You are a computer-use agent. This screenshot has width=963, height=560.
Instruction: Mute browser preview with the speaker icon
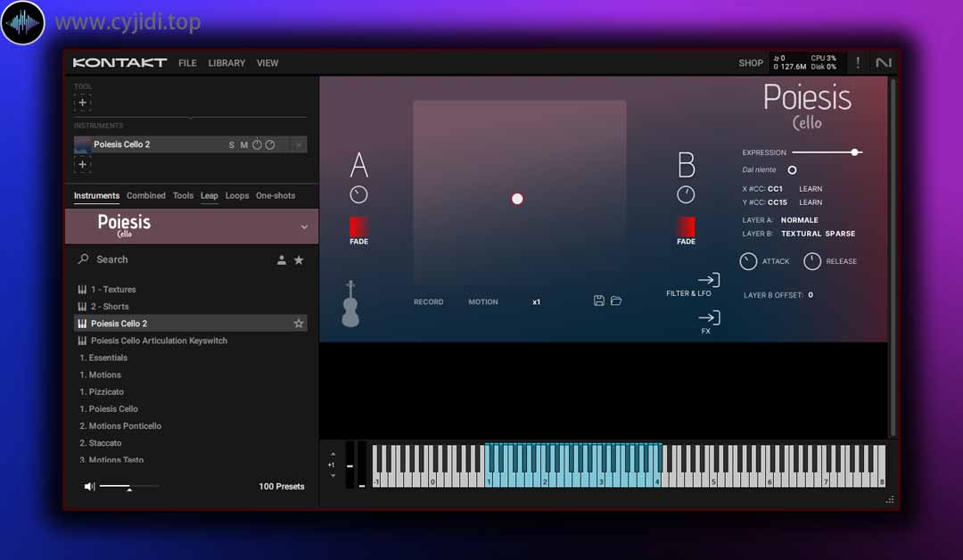tap(90, 486)
